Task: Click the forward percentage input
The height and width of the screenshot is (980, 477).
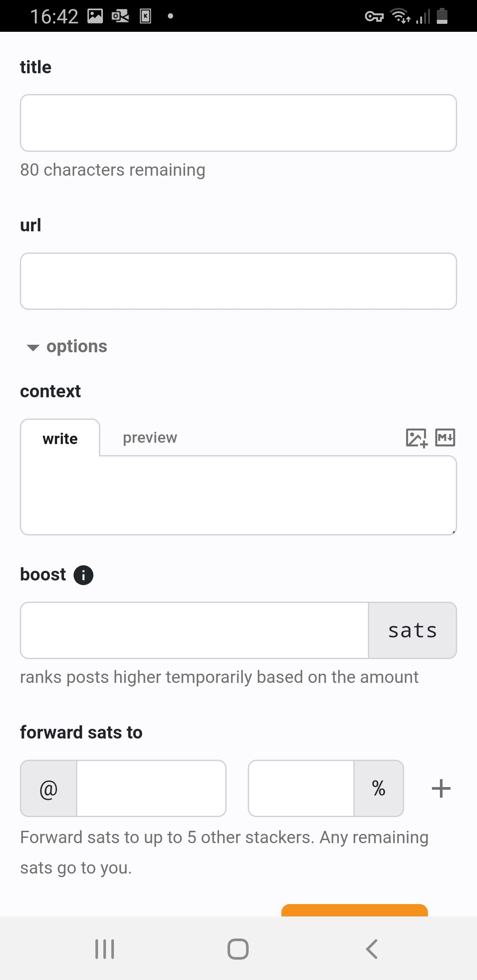Action: click(x=301, y=788)
